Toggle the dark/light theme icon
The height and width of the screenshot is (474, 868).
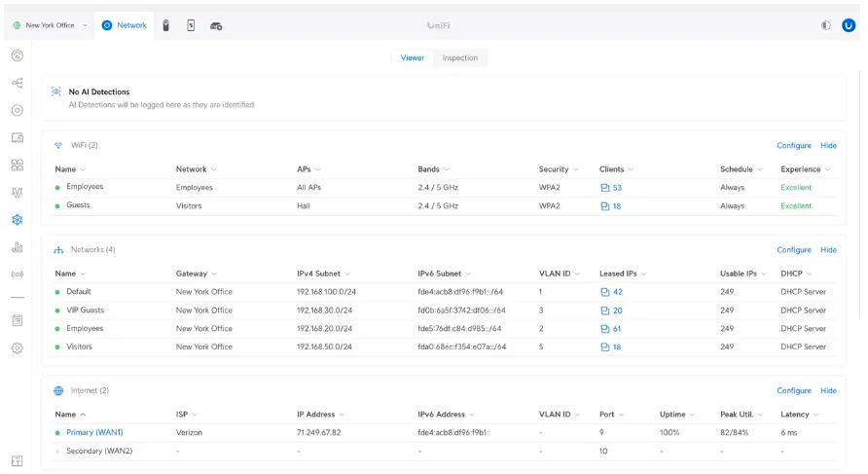[826, 25]
